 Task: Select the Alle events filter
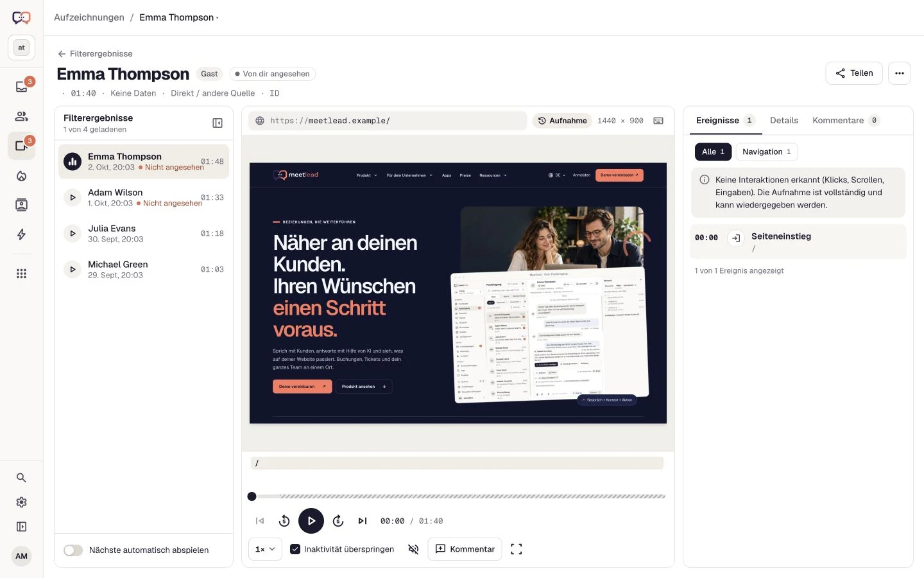tap(713, 152)
